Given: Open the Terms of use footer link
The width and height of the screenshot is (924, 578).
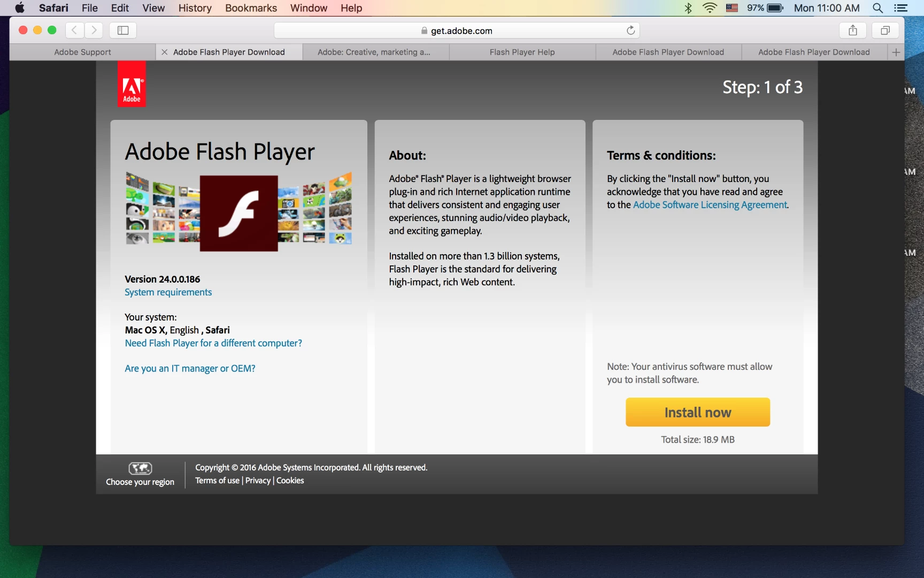Looking at the screenshot, I should pos(217,481).
